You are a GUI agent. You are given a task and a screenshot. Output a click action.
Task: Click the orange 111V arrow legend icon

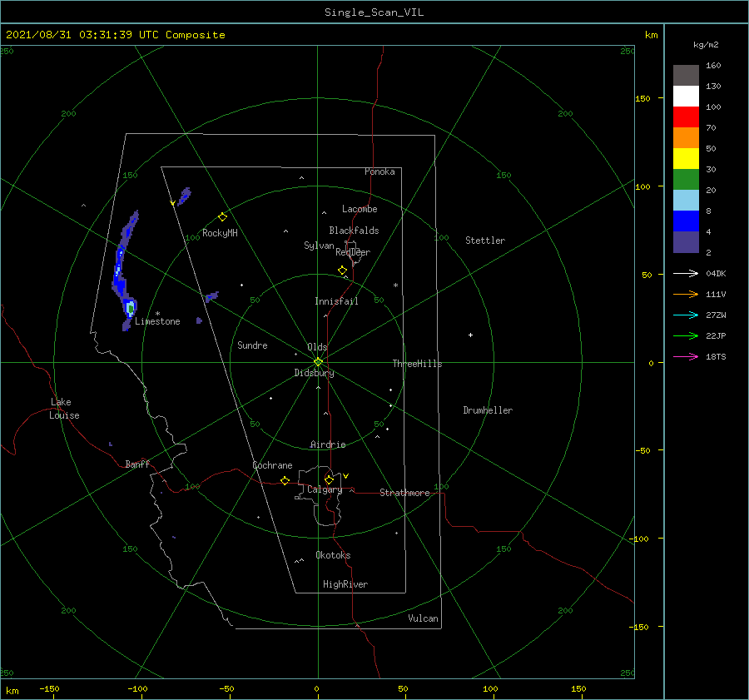pyautogui.click(x=686, y=295)
